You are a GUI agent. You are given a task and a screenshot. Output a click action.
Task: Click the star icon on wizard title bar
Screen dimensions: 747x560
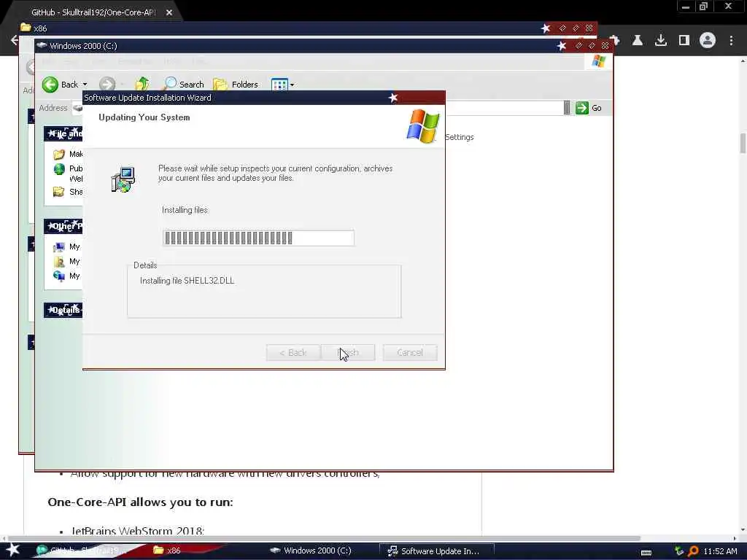pyautogui.click(x=393, y=98)
